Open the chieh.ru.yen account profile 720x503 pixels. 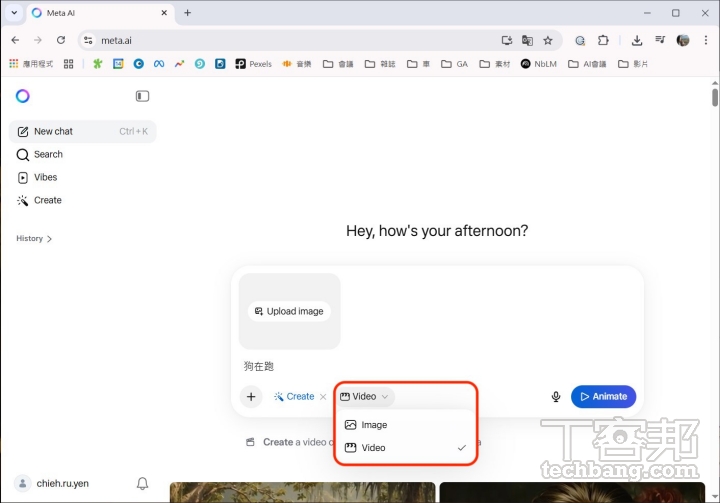[x=51, y=483]
